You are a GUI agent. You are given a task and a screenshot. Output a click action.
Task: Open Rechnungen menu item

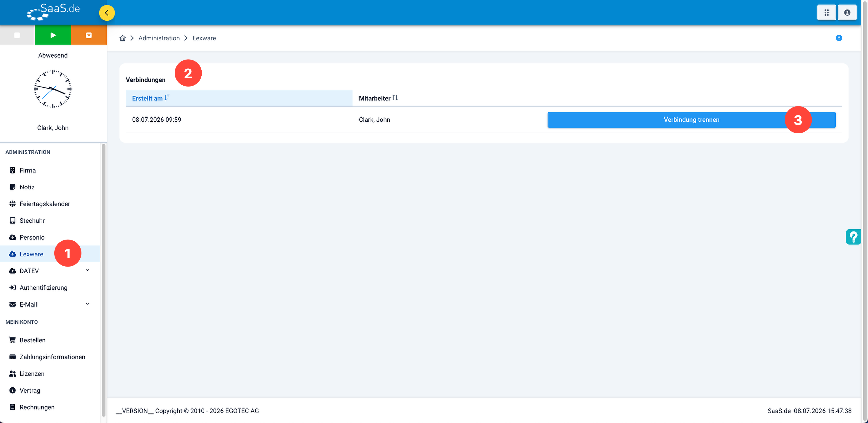(x=50, y=407)
